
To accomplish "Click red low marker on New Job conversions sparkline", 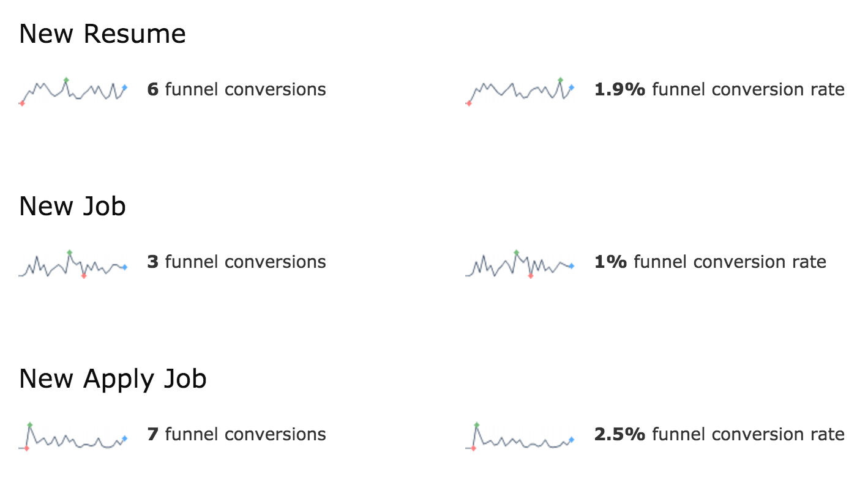I will (x=84, y=276).
